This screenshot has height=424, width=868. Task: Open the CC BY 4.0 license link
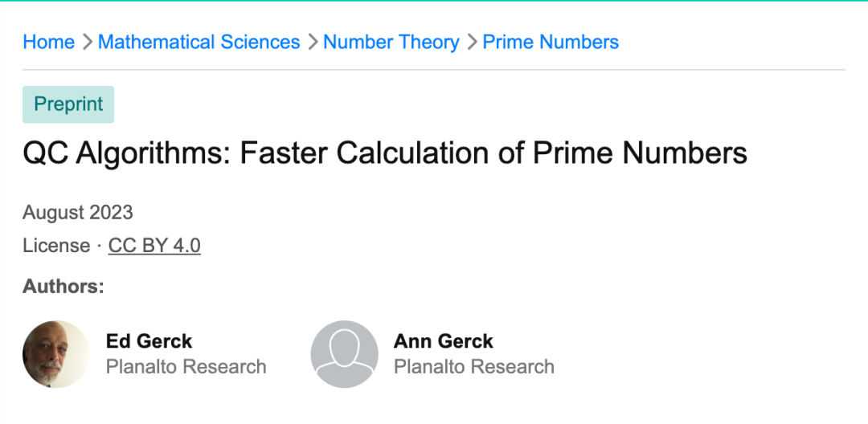coord(154,246)
